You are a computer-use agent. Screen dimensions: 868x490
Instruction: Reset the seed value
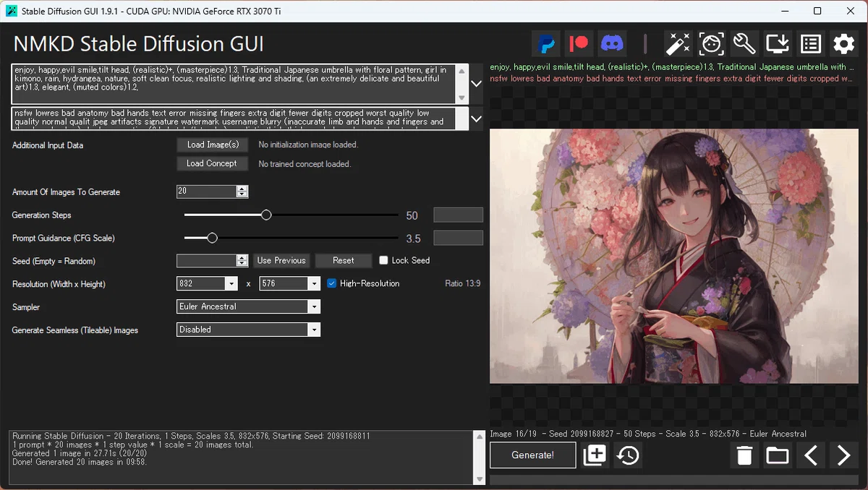[x=344, y=260]
